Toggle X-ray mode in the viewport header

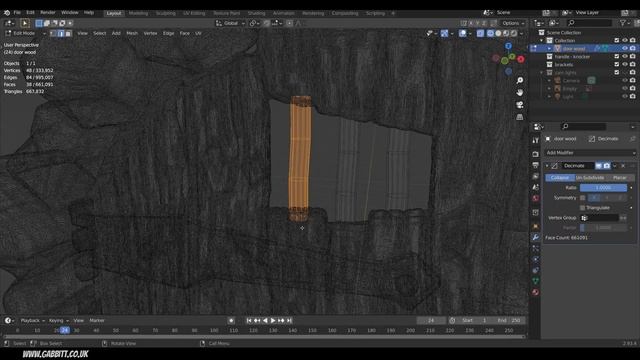point(480,33)
